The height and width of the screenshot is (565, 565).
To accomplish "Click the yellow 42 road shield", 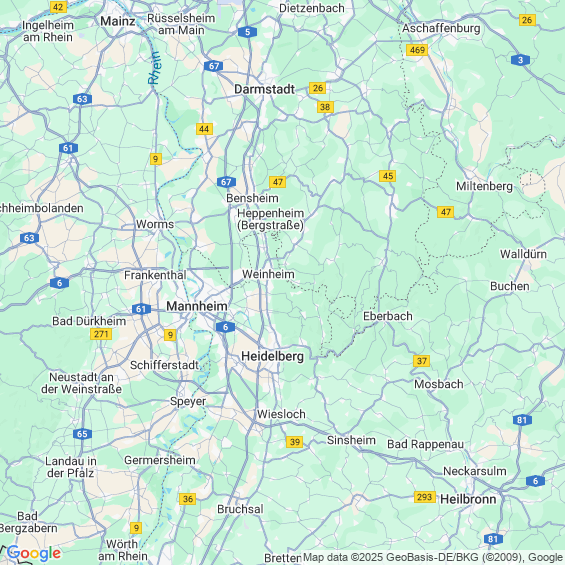I will pyautogui.click(x=58, y=7).
